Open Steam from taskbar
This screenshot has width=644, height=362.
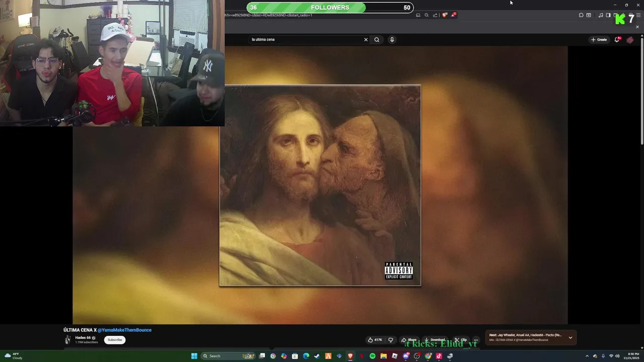(316, 356)
